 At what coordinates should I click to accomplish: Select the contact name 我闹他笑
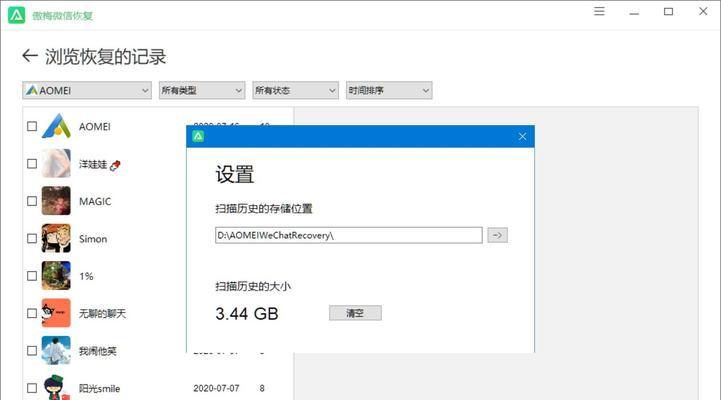97,351
